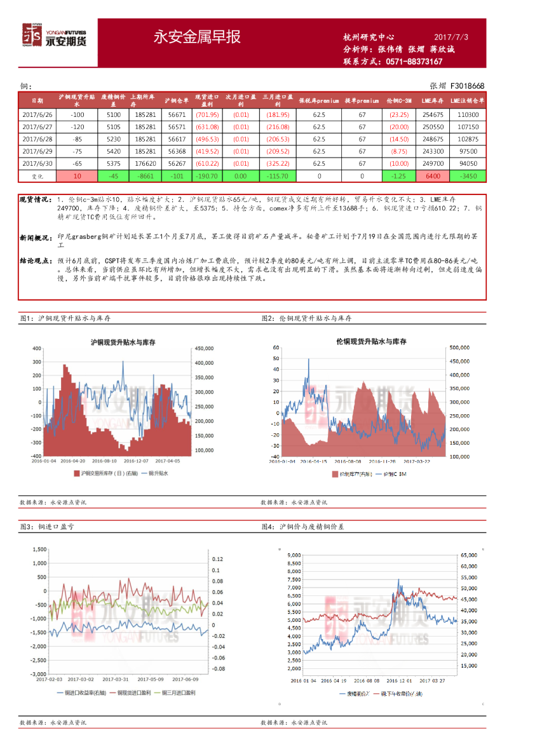Screen dimensions: 535x756
Task: Click the red cell (23.25)
Action: coord(400,115)
